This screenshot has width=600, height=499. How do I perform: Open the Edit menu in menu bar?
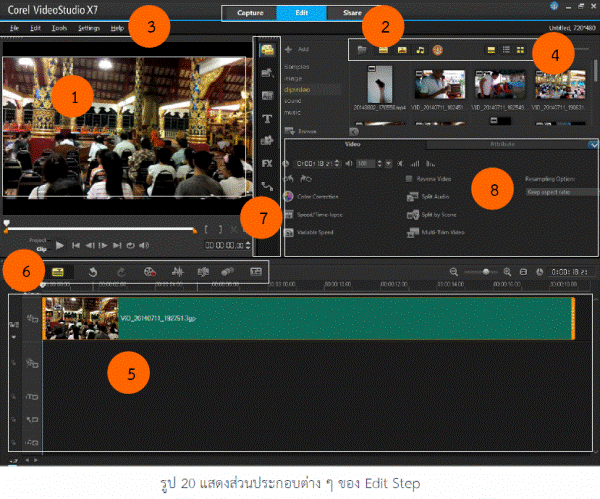(x=35, y=28)
